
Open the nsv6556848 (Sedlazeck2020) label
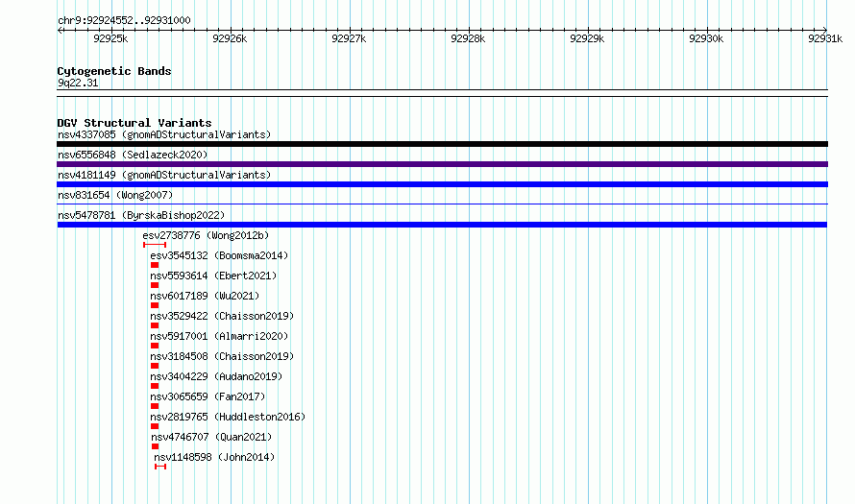click(133, 155)
